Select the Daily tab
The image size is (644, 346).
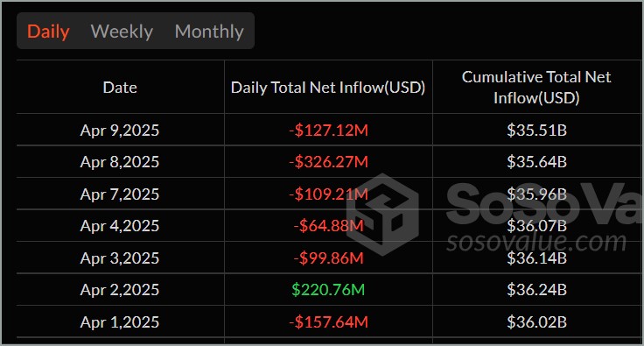(x=48, y=32)
